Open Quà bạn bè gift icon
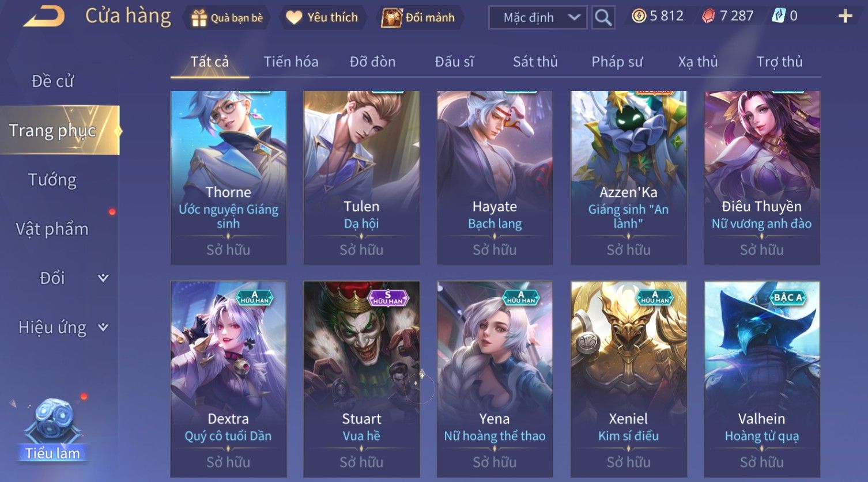The width and height of the screenshot is (868, 482). (x=199, y=18)
